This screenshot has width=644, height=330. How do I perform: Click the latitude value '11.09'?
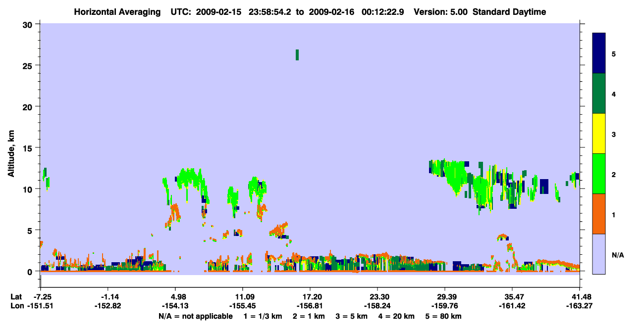244,297
